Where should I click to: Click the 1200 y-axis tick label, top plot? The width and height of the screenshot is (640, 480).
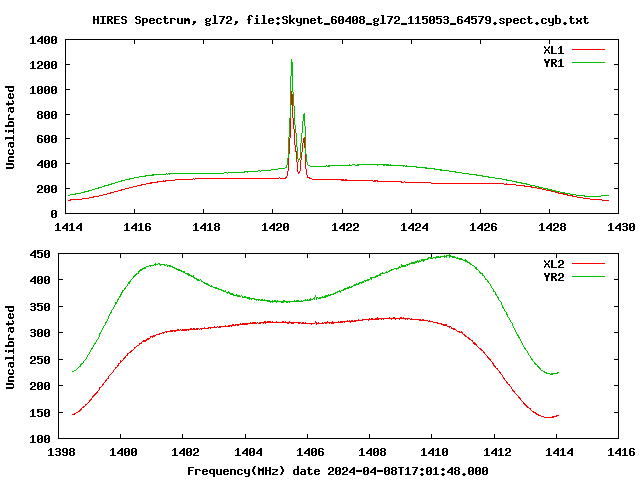tap(43, 65)
